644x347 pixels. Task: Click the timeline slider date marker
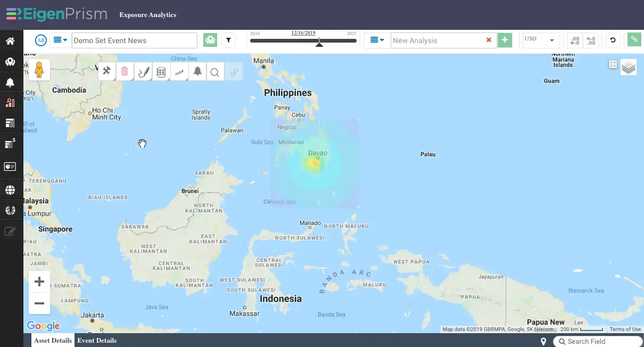(x=319, y=43)
